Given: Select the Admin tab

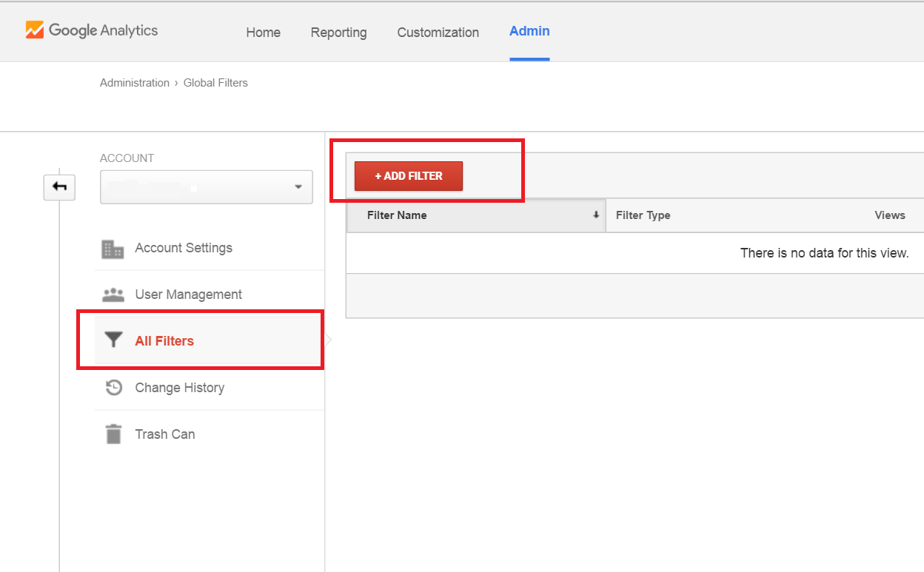Looking at the screenshot, I should [x=529, y=31].
